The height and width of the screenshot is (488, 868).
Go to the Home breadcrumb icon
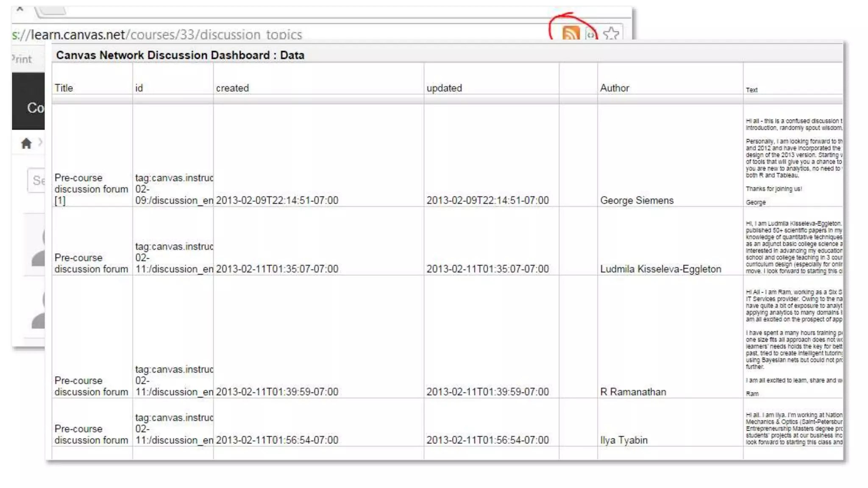[x=26, y=144]
